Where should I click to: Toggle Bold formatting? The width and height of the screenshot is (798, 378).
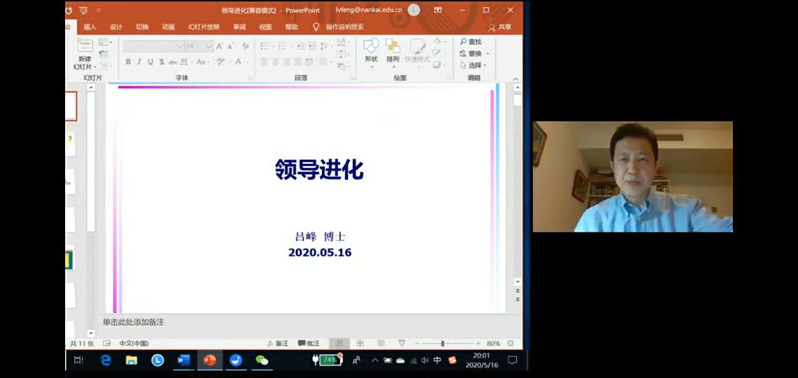(128, 62)
